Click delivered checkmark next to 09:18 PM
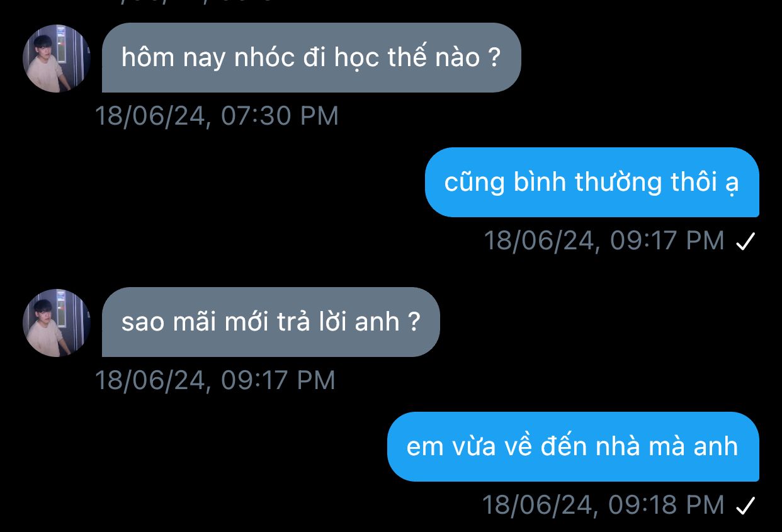 pos(745,505)
